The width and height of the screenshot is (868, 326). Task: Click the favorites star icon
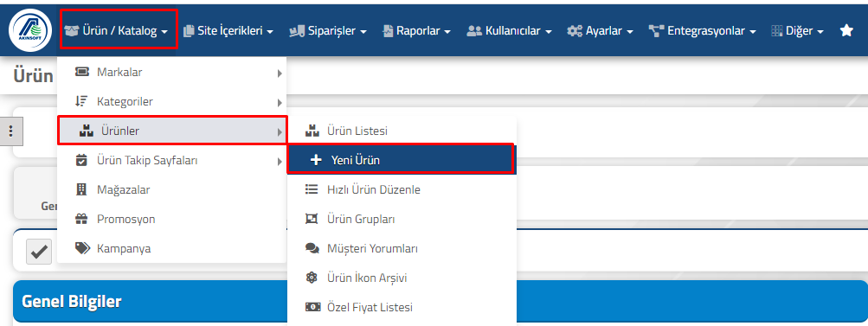coord(845,31)
